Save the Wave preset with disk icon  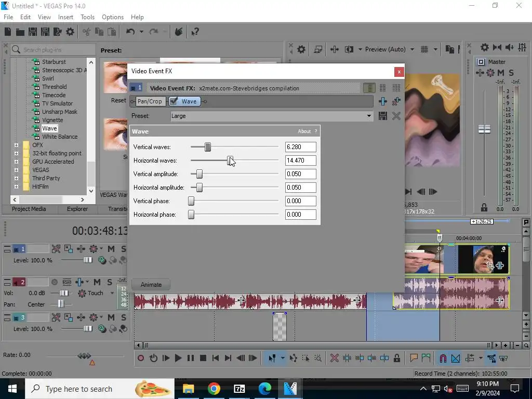(x=383, y=116)
